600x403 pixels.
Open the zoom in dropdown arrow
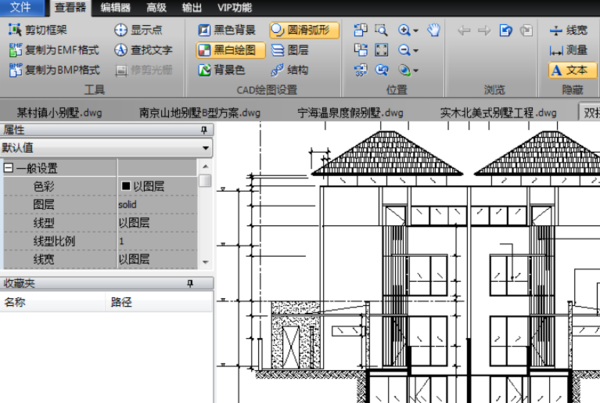(416, 30)
